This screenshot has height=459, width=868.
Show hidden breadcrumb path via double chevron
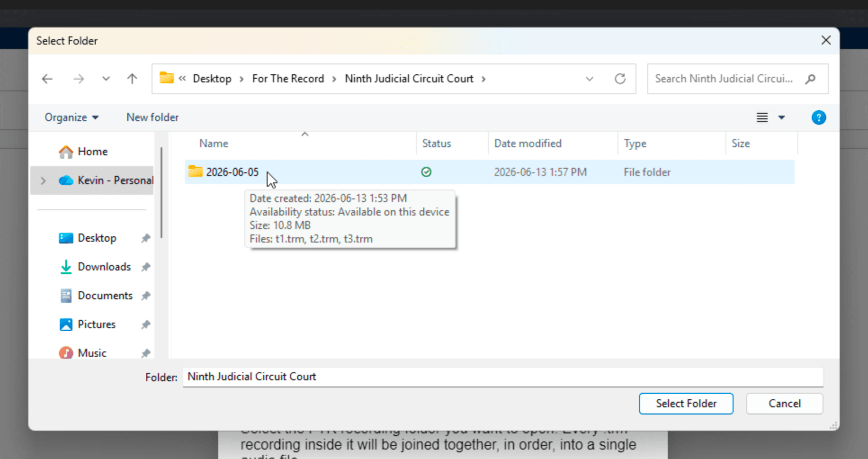pos(182,78)
